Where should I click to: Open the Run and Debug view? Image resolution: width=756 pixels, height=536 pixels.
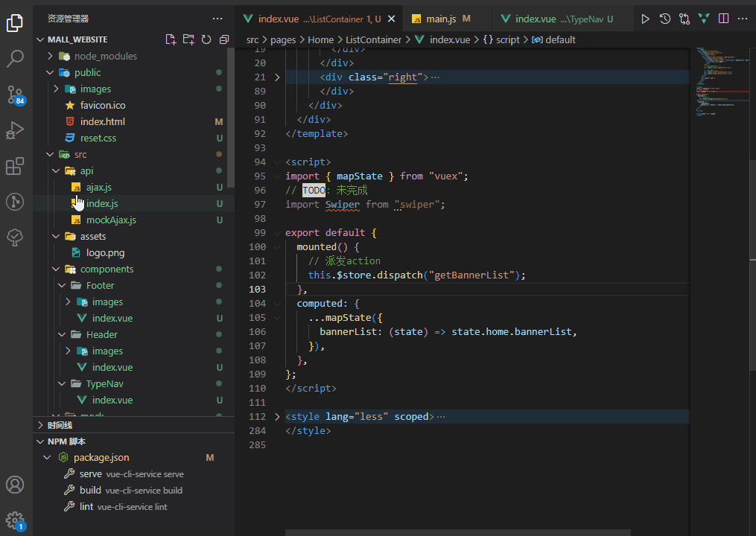point(15,130)
